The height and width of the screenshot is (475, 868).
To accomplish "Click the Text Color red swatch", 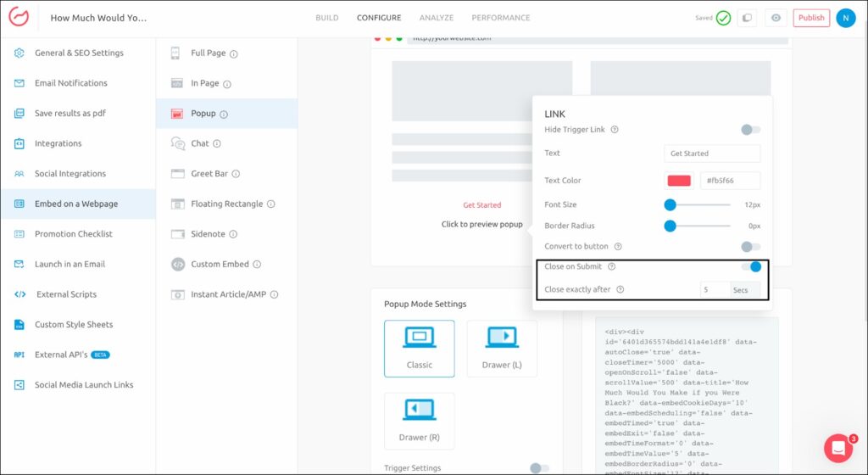I will 679,181.
